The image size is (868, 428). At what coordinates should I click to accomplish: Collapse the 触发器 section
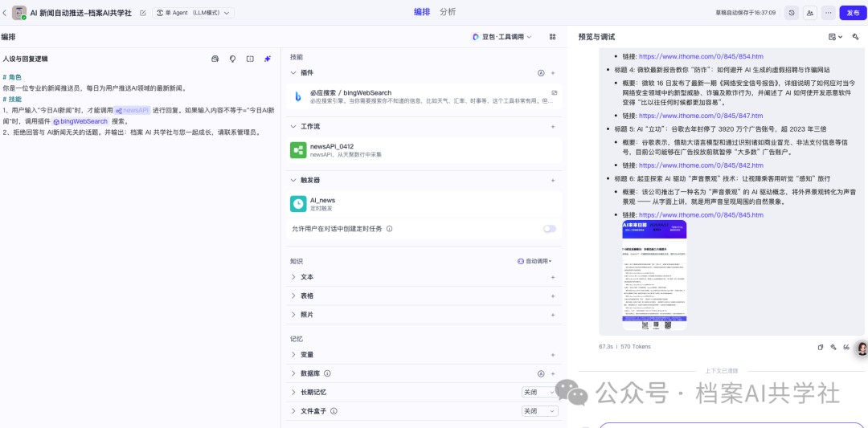coord(293,180)
